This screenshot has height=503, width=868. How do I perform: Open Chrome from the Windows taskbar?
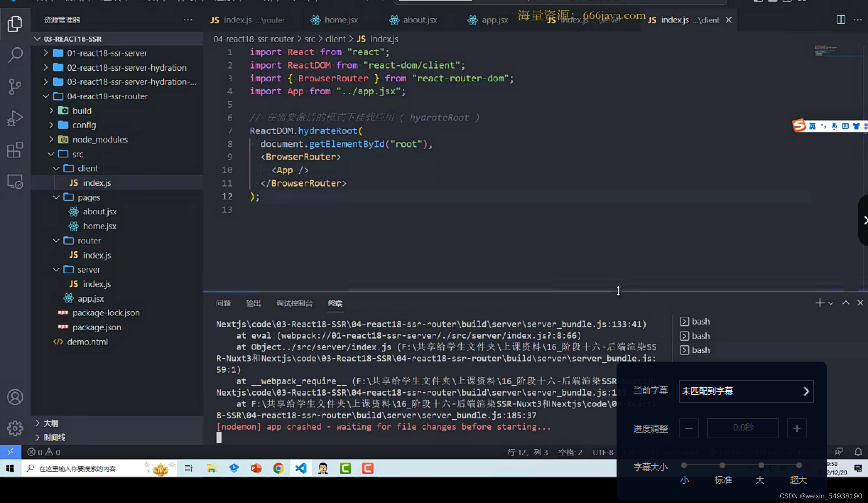tap(278, 469)
